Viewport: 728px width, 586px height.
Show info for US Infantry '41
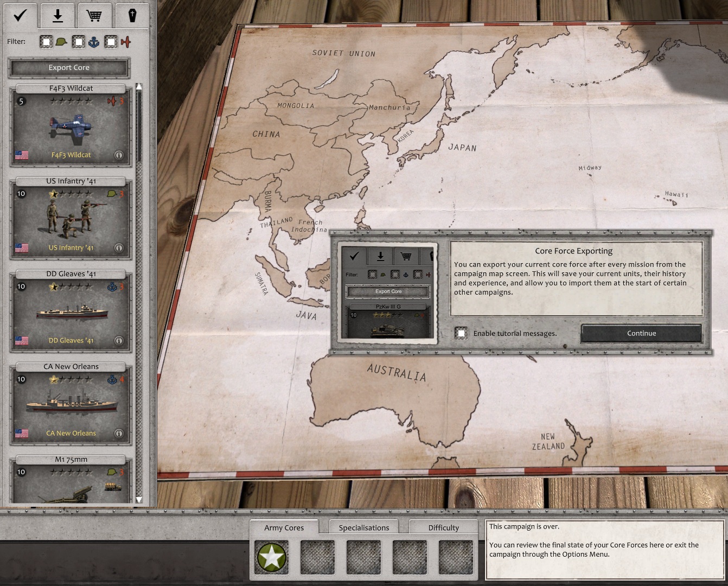click(119, 248)
